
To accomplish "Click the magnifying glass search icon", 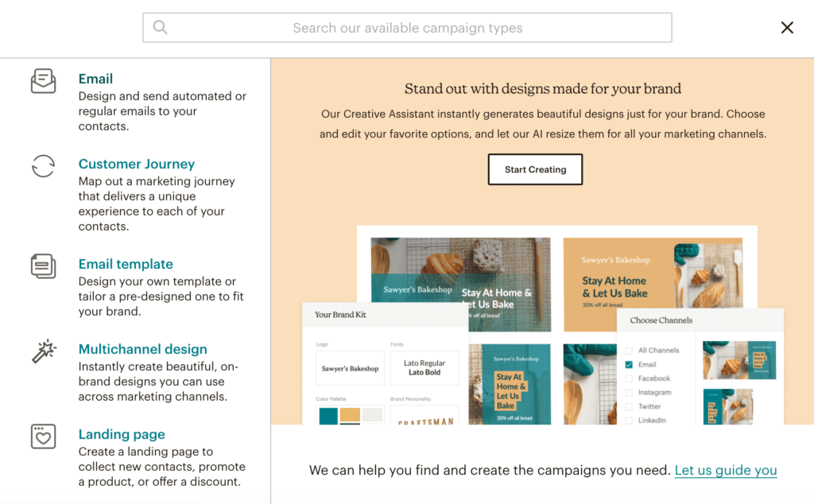I will pyautogui.click(x=161, y=27).
